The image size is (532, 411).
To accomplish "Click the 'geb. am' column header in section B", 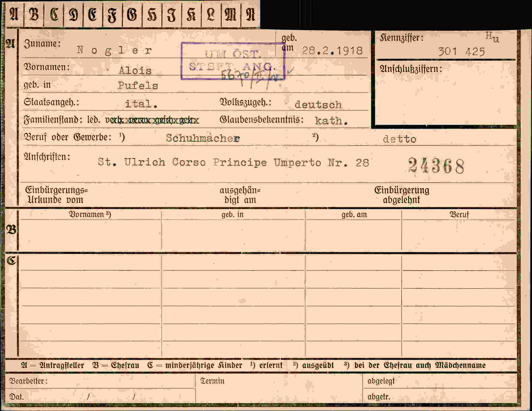I will [354, 214].
